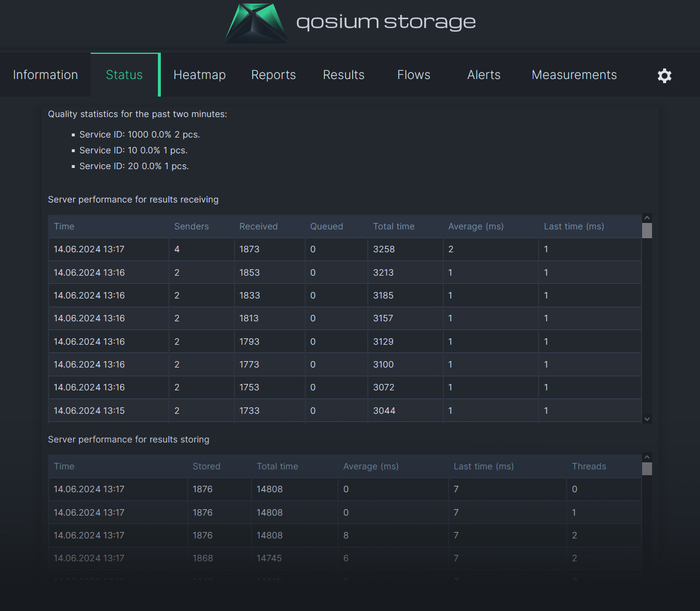
Task: Switch to the Heatmap tab
Action: (199, 75)
